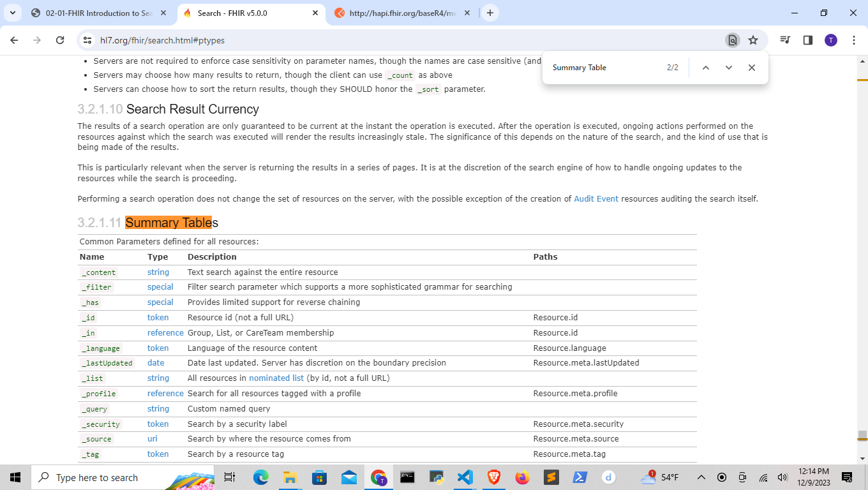The width and height of the screenshot is (868, 490).
Task: Open the media control icon in toolbar
Action: 785,40
